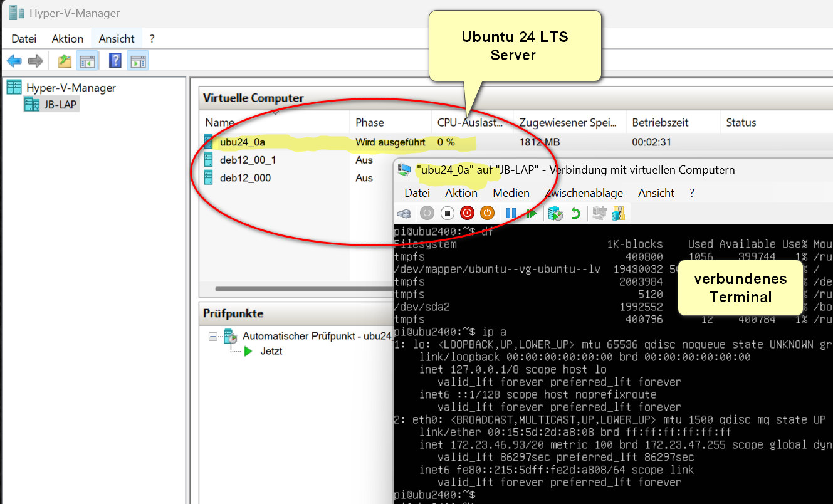The image size is (833, 504).
Task: Open the Medien menu in VM window
Action: click(511, 193)
